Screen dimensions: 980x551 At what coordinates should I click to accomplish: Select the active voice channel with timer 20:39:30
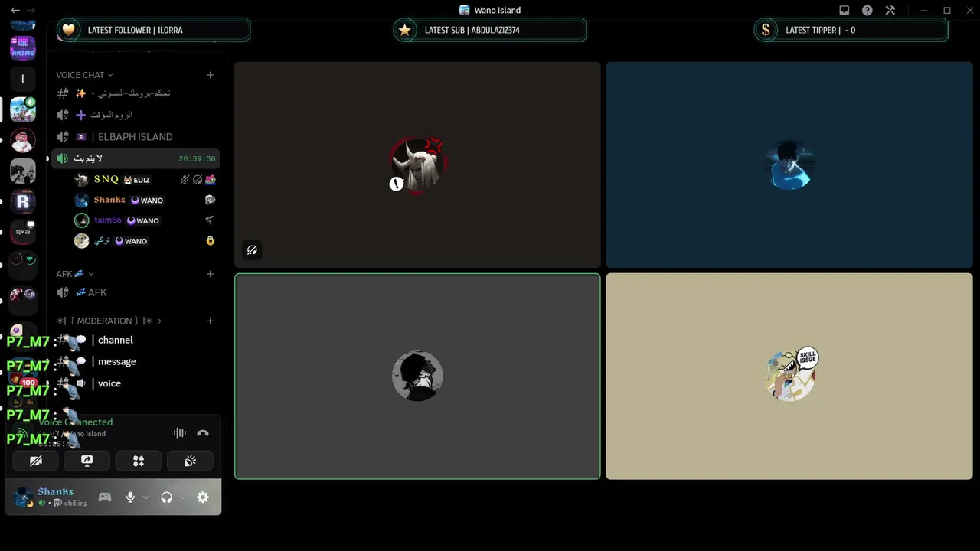click(x=136, y=158)
